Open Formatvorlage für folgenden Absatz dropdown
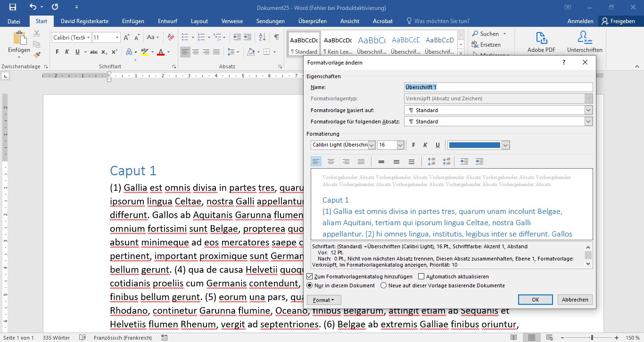The width and height of the screenshot is (644, 342). [x=588, y=121]
